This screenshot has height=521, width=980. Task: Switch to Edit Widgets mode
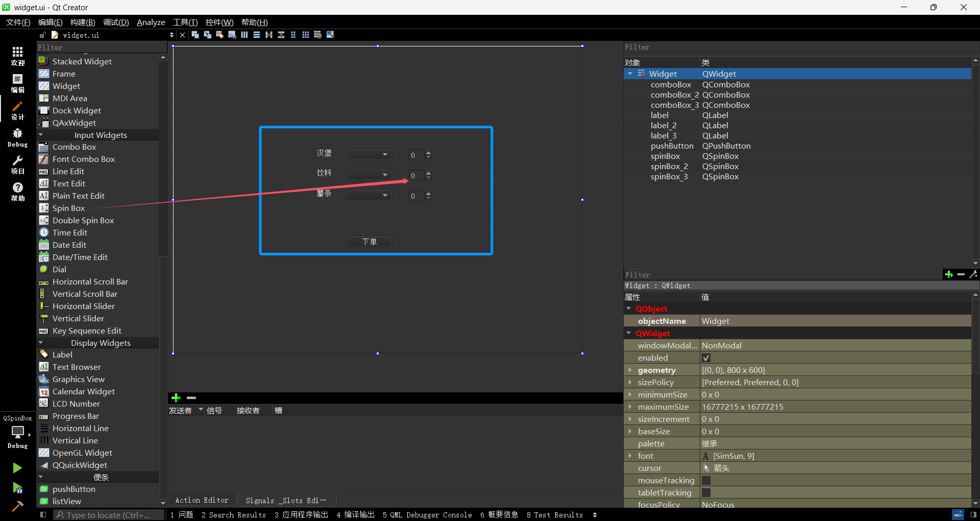(x=195, y=35)
